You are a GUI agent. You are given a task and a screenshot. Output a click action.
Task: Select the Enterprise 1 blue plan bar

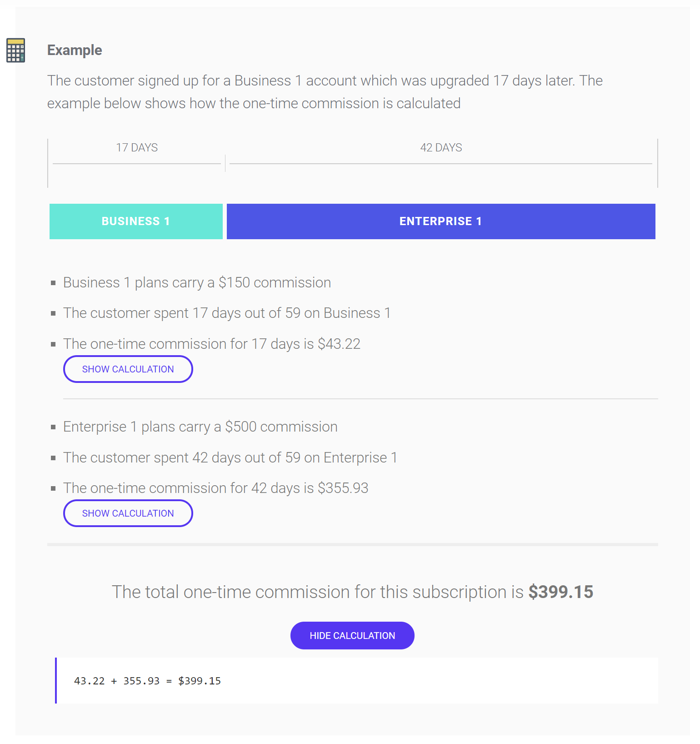(x=440, y=221)
